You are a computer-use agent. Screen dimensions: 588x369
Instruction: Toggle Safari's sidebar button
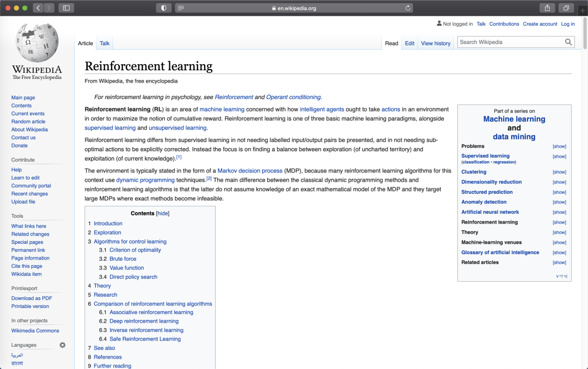point(66,8)
